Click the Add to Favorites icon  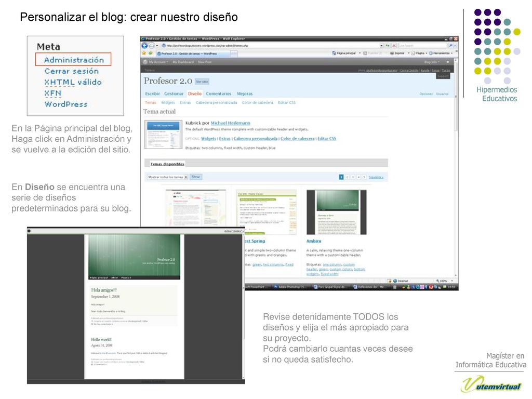pos(150,54)
